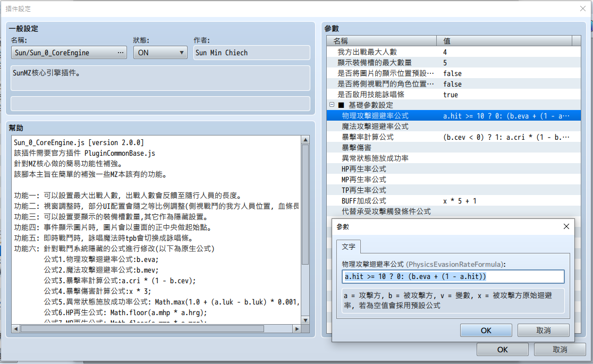Click the description box SunMZ核心引擎插件

160,78
